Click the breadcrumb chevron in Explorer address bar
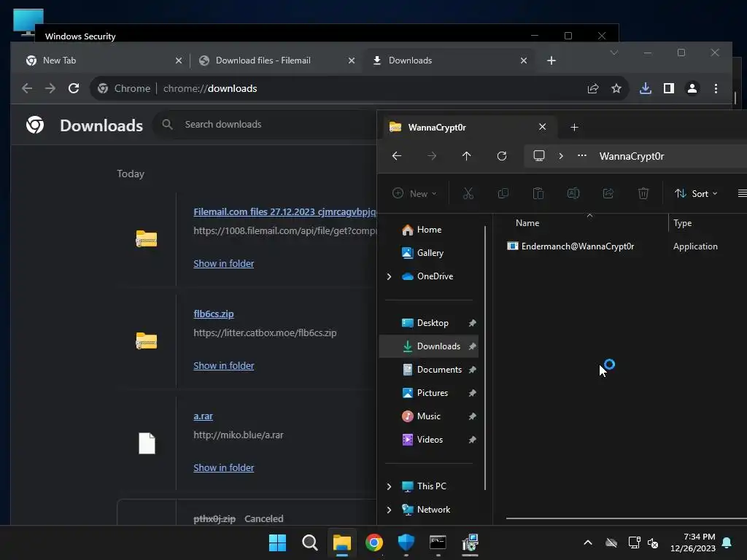 pos(561,156)
